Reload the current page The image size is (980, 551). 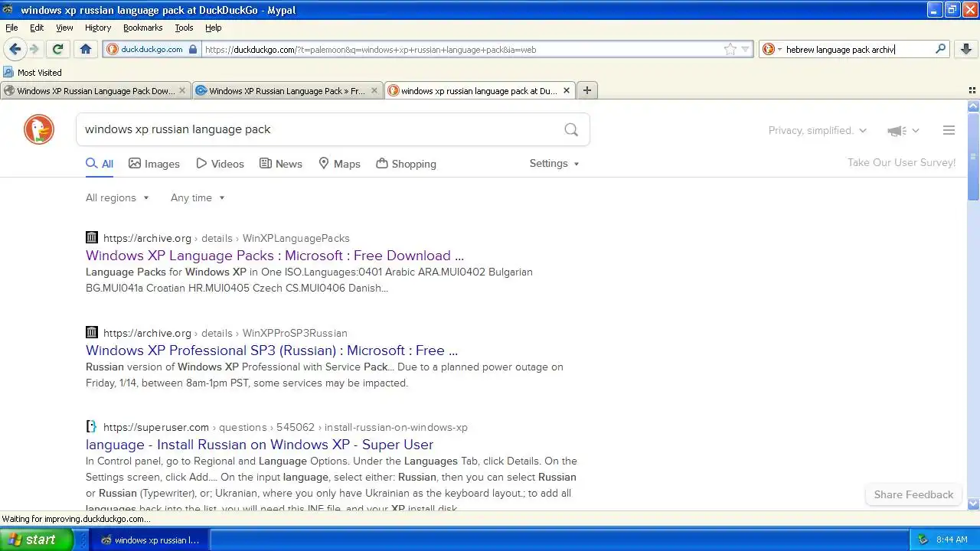57,49
